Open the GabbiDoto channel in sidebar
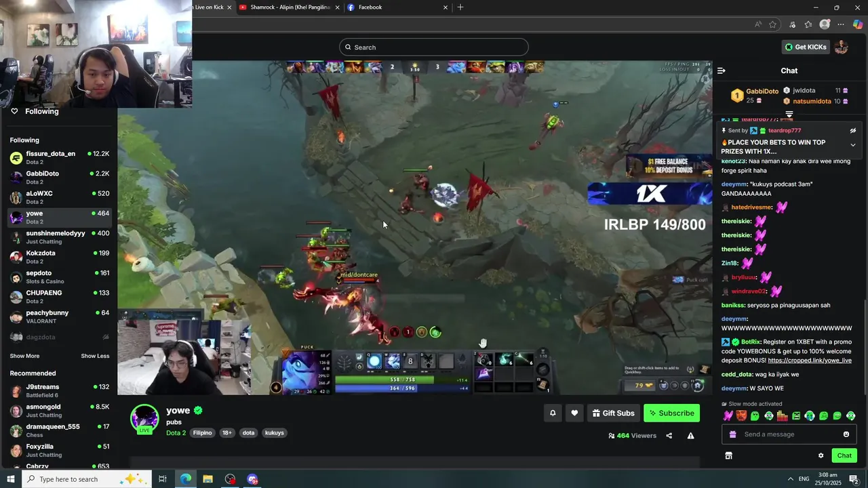Viewport: 868px width, 488px height. [59, 178]
